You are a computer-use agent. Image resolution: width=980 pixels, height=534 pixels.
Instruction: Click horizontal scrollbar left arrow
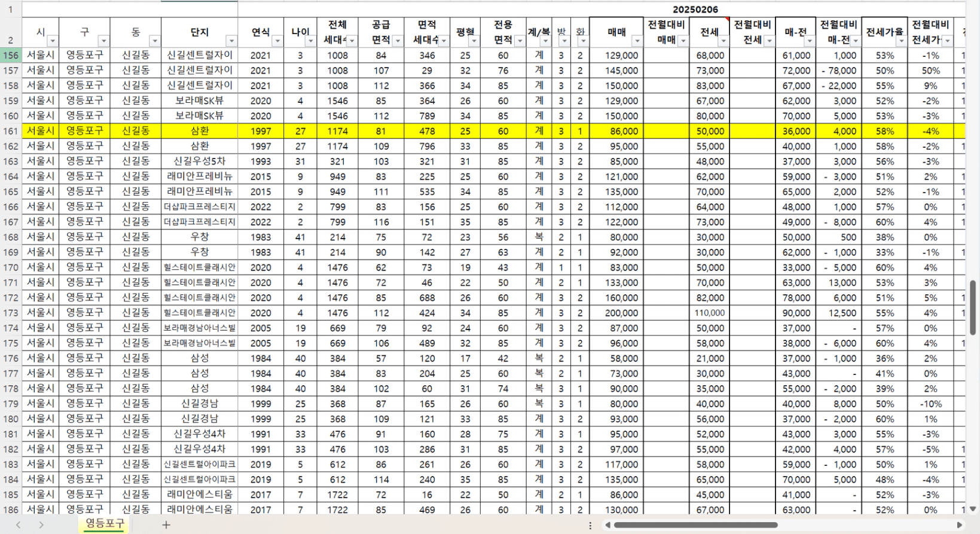click(x=607, y=525)
